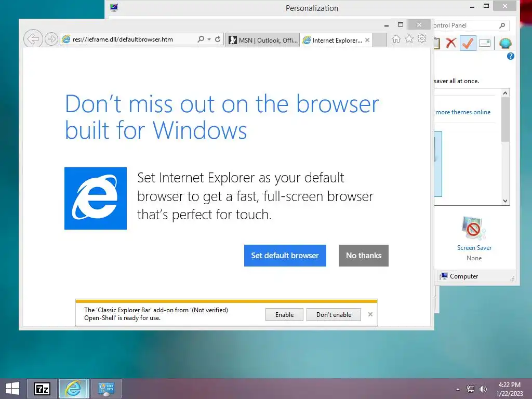532x399 pixels.
Task: Open the Screen Saver icon
Action: coord(474,229)
